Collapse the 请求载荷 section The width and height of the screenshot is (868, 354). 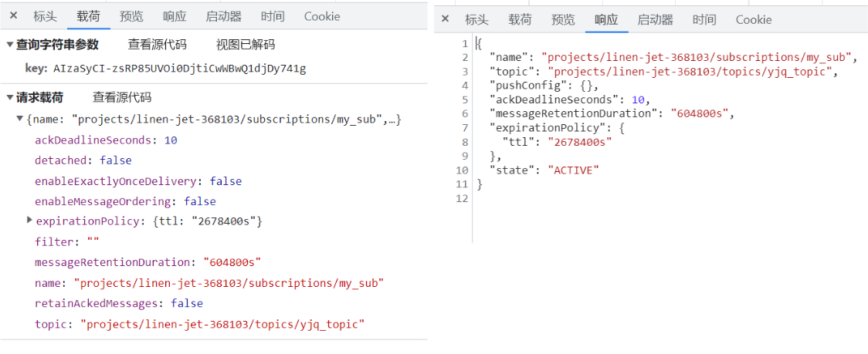tap(10, 98)
